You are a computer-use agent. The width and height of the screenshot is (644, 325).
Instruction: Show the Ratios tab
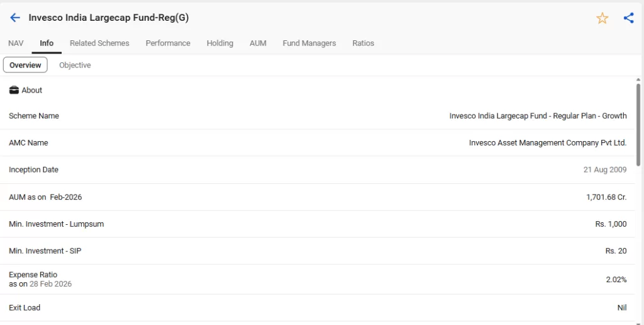tap(363, 43)
